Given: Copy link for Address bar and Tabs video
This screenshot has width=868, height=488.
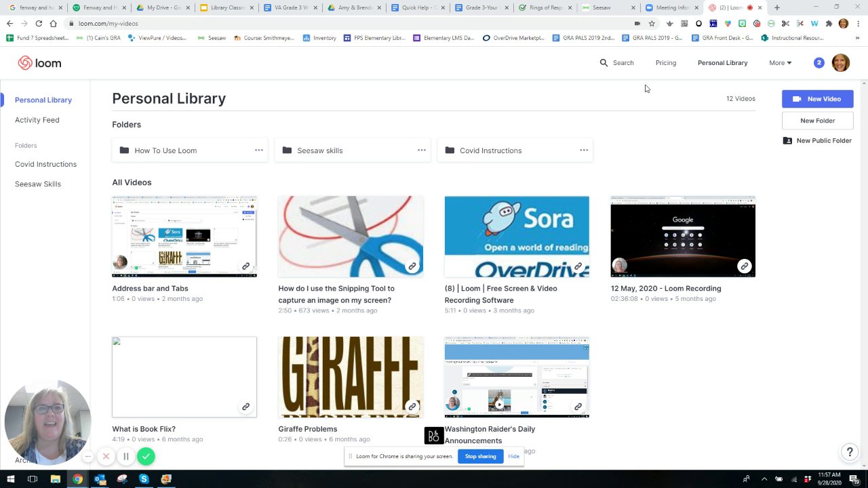Looking at the screenshot, I should (245, 266).
